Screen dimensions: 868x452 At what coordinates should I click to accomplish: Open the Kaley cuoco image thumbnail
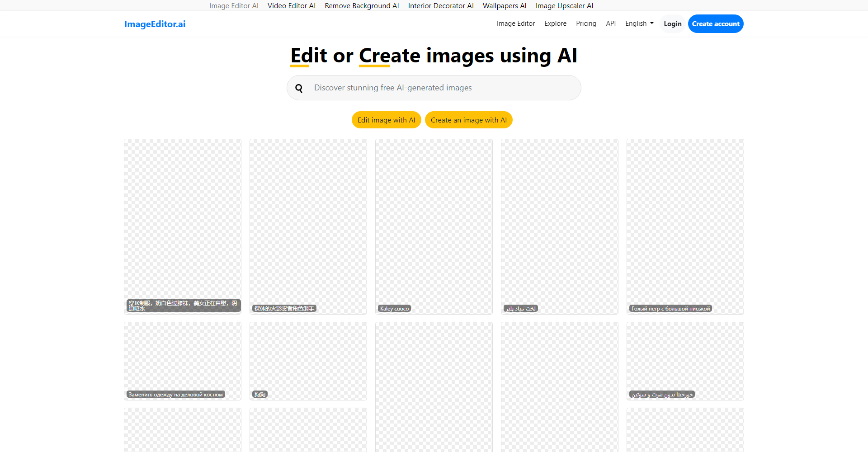pos(434,226)
